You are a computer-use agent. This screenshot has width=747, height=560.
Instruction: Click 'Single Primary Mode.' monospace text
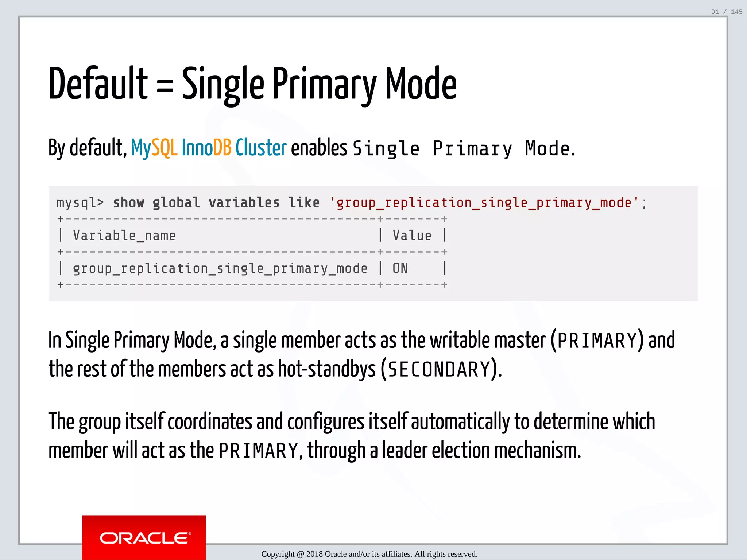(x=464, y=149)
